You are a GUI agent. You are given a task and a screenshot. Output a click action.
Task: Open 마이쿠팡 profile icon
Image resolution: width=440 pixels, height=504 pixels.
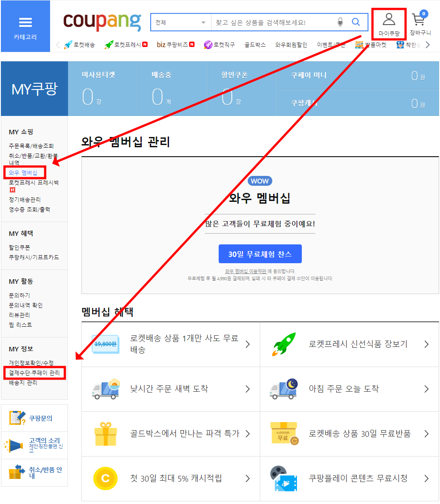point(389,20)
